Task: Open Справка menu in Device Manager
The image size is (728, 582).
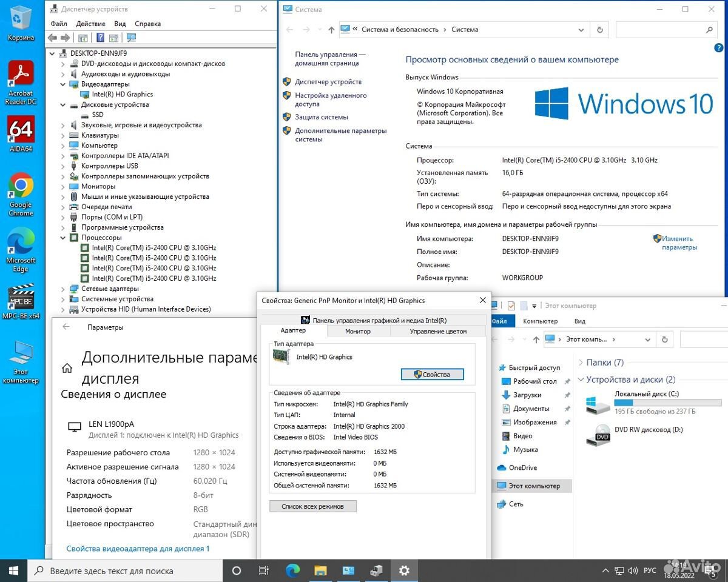Action: pyautogui.click(x=148, y=24)
